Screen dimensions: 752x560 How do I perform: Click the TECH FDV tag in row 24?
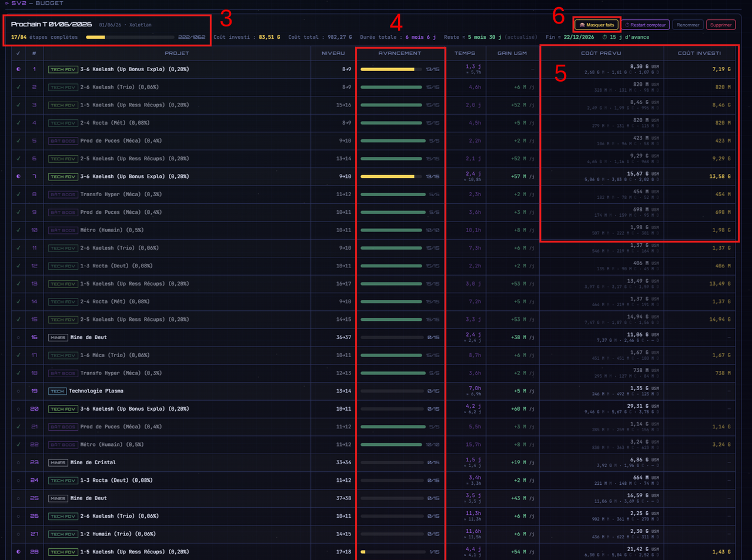click(x=63, y=480)
